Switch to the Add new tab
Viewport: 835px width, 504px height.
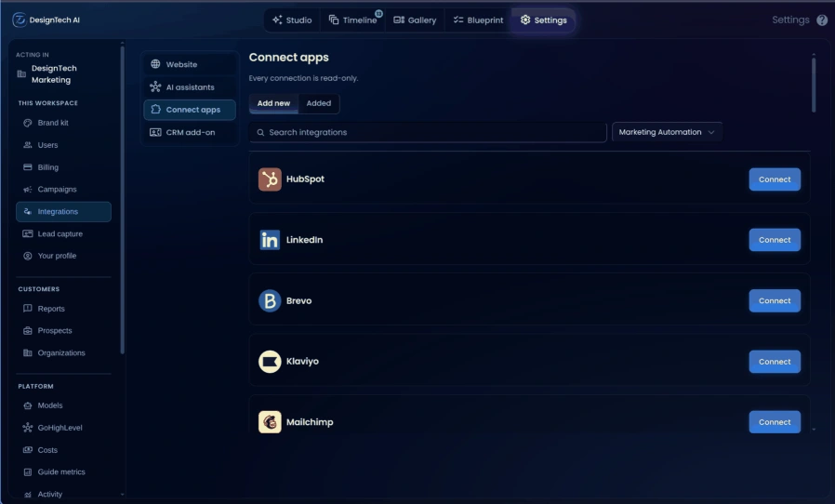tap(273, 103)
